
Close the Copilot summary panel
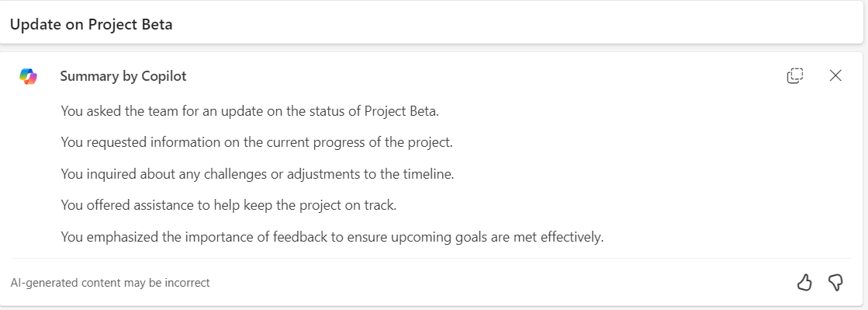(x=835, y=75)
